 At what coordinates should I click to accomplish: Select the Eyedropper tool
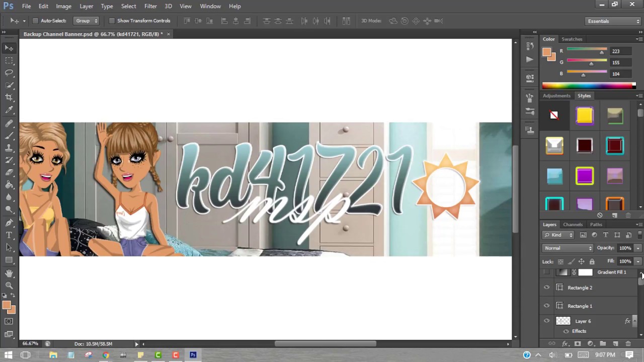[9, 110]
